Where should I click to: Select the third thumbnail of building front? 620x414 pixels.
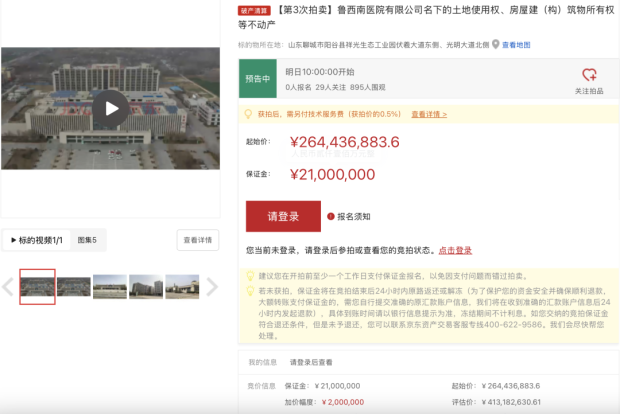(110, 287)
